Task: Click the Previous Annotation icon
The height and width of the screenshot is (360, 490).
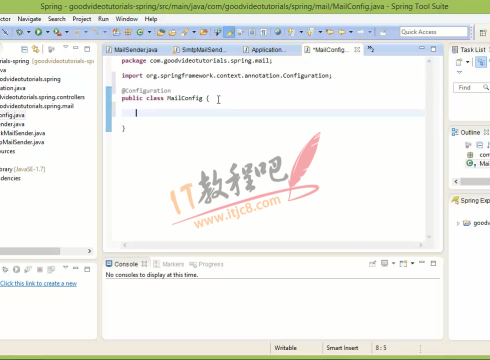Action: [x=310, y=32]
